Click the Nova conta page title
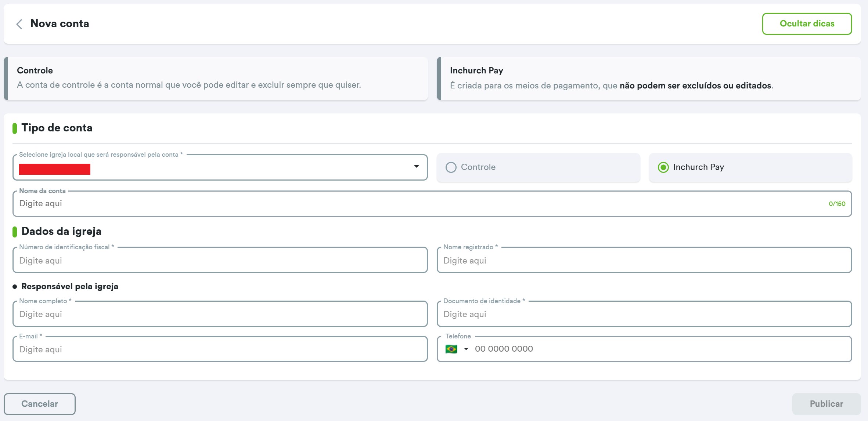 coord(60,24)
